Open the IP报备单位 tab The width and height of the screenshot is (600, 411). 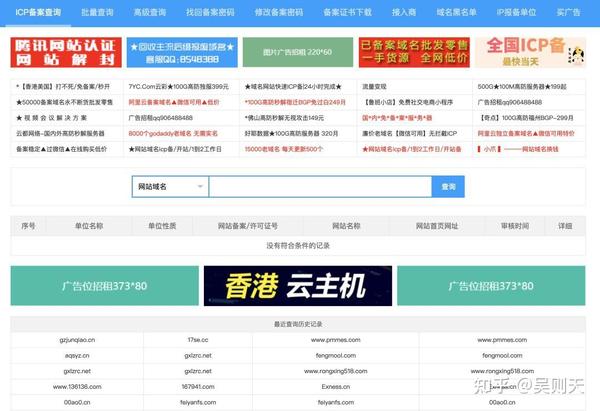(x=516, y=12)
